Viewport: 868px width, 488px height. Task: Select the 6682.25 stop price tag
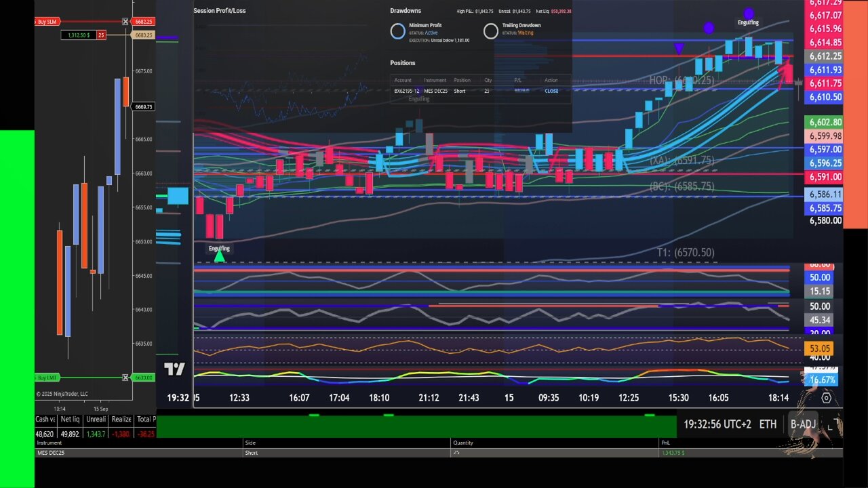144,22
